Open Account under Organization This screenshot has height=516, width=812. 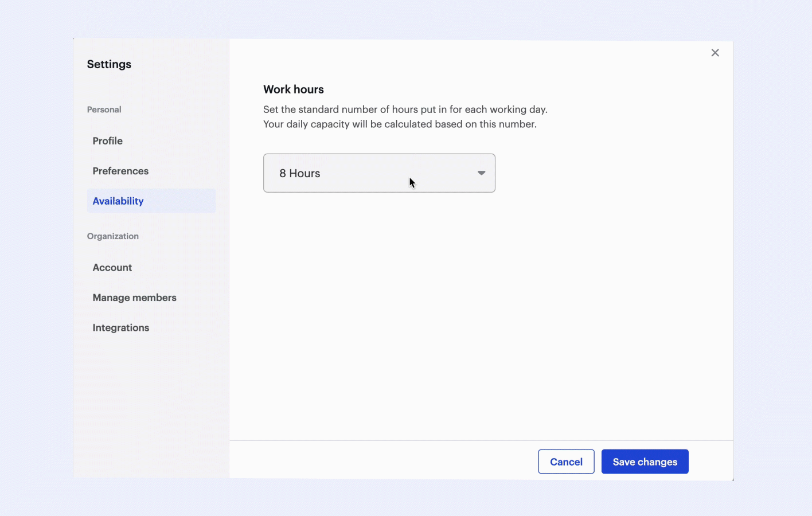(112, 268)
